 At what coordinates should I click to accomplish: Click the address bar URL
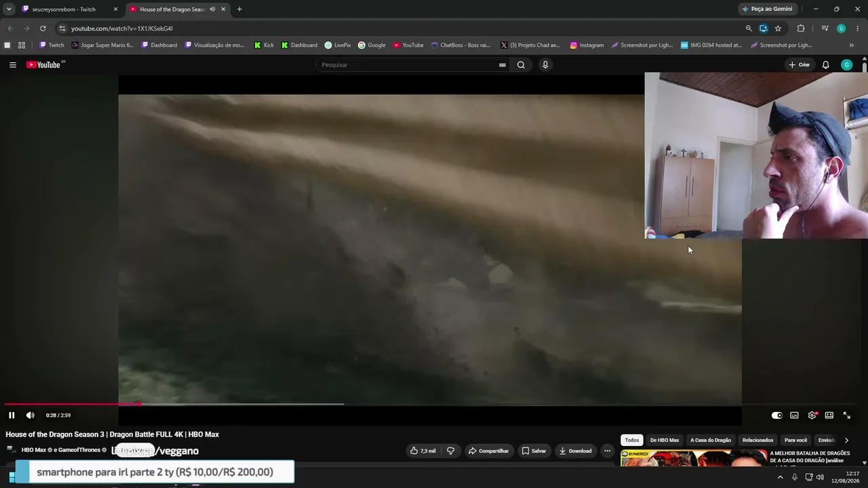pyautogui.click(x=122, y=28)
